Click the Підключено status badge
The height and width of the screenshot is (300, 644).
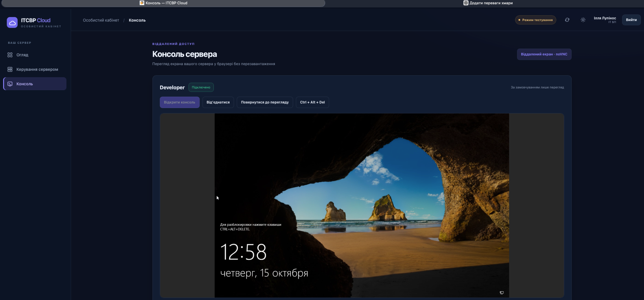coord(201,87)
